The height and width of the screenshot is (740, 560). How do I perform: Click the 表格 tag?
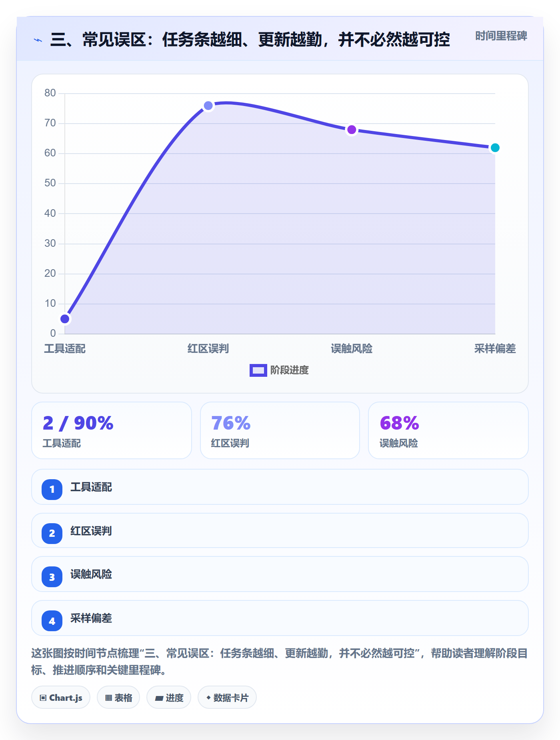pyautogui.click(x=118, y=698)
